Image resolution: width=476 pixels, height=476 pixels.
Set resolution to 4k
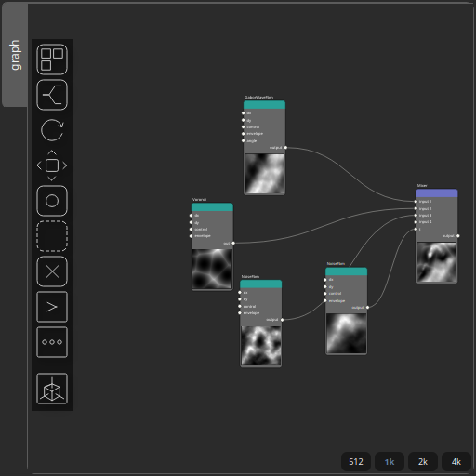click(456, 462)
